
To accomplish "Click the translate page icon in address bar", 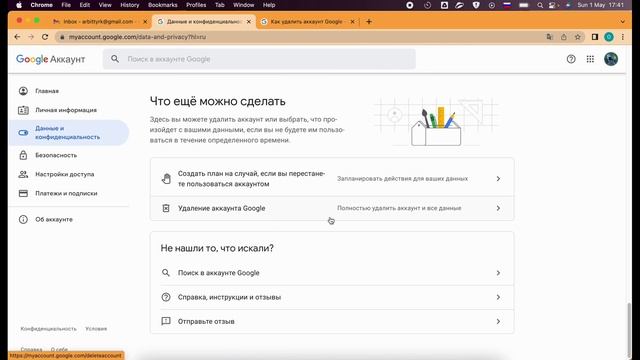I will 549,37.
